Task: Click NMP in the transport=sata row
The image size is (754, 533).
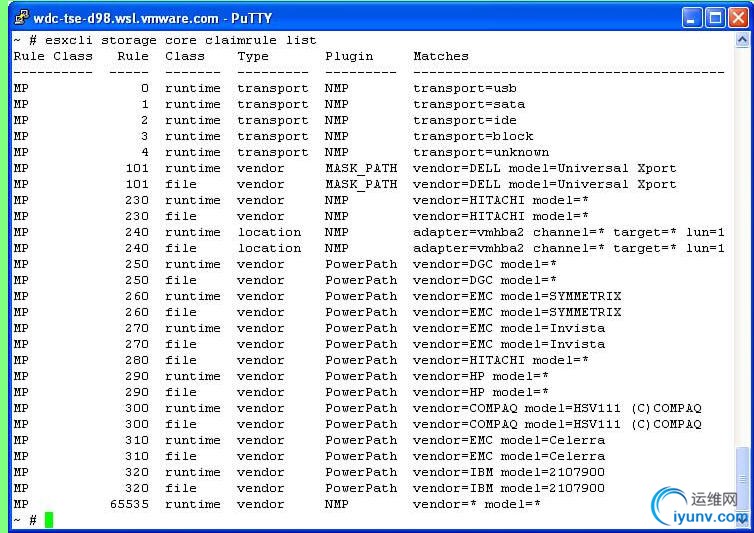Action: (x=337, y=104)
